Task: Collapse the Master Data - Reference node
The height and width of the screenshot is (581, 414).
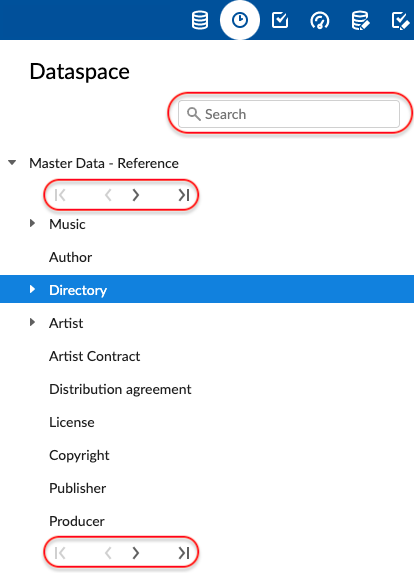Action: point(12,163)
